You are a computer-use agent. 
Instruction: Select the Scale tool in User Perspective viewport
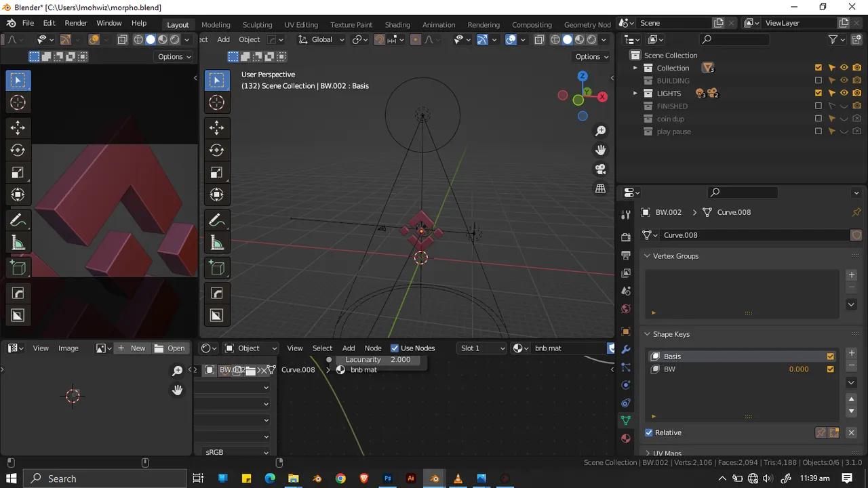tap(217, 172)
